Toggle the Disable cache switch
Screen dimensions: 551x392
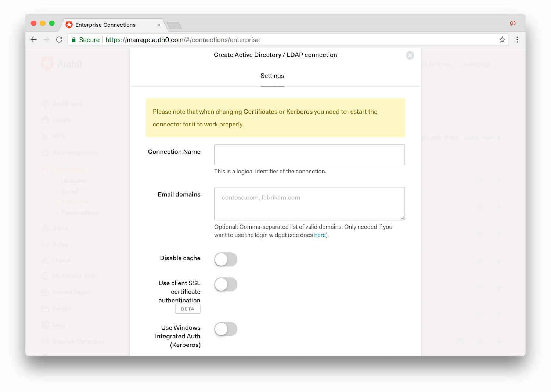pyautogui.click(x=226, y=259)
